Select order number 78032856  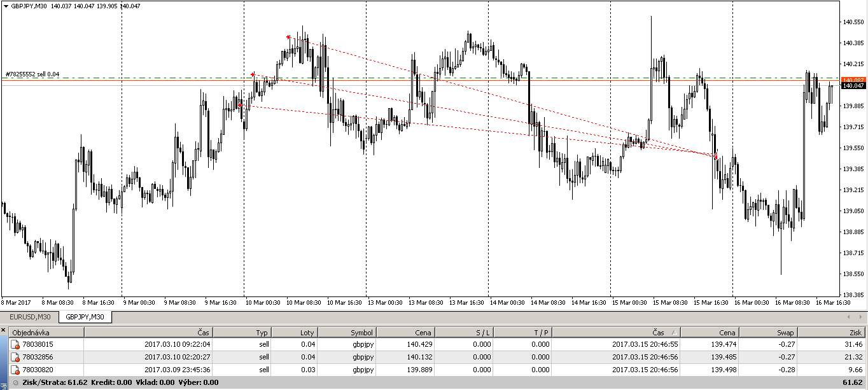pos(38,357)
